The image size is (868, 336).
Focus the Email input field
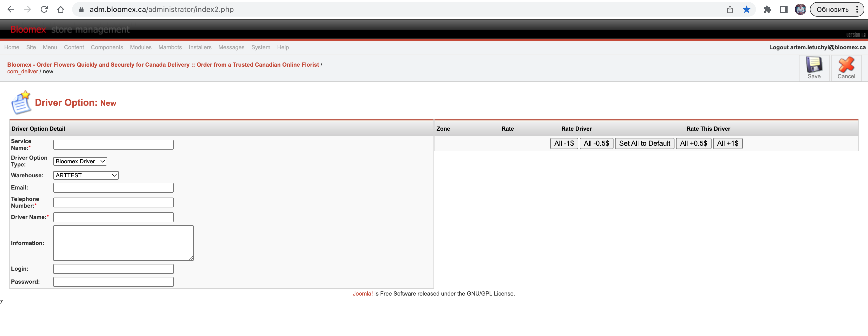click(114, 187)
